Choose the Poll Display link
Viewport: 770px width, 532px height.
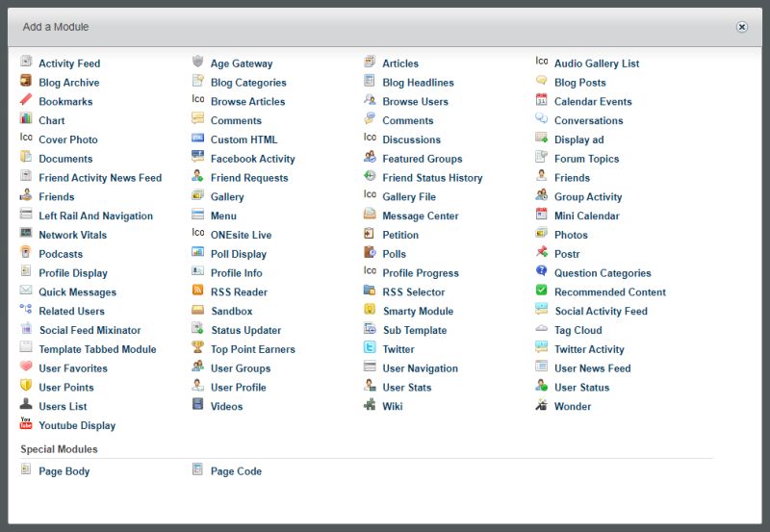click(x=239, y=254)
